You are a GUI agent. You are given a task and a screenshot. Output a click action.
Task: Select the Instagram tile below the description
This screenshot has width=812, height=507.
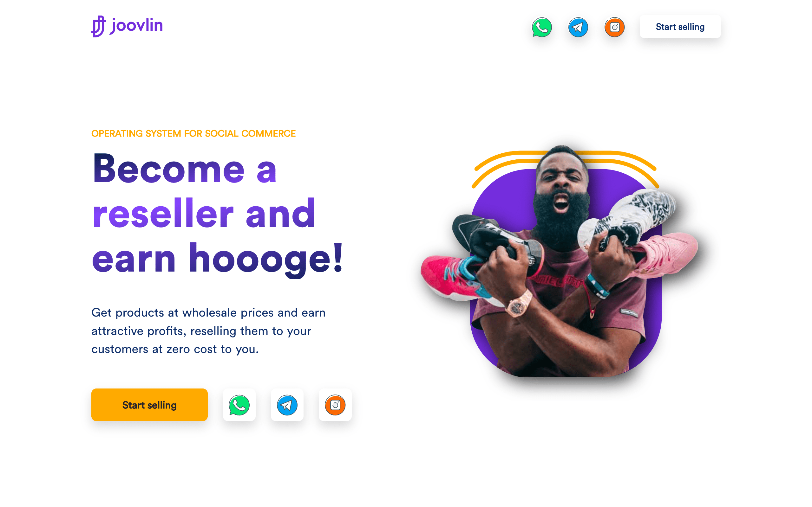[x=335, y=405]
